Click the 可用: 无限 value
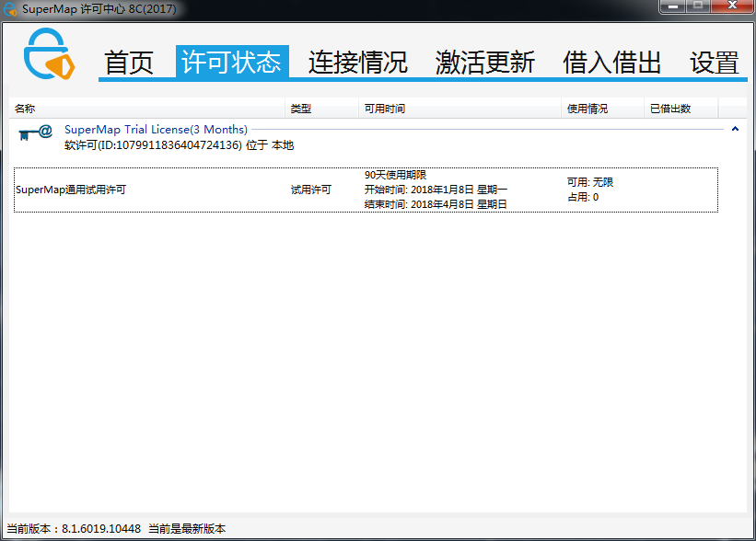 click(x=590, y=182)
